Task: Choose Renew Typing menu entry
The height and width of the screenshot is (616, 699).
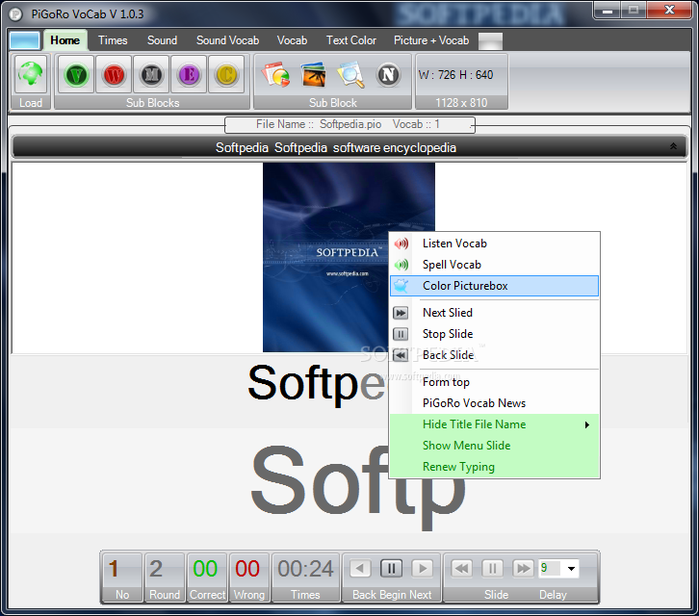Action: [x=494, y=467]
